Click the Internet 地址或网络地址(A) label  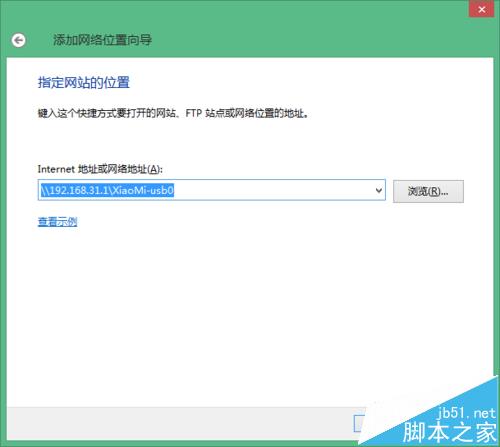pos(100,169)
